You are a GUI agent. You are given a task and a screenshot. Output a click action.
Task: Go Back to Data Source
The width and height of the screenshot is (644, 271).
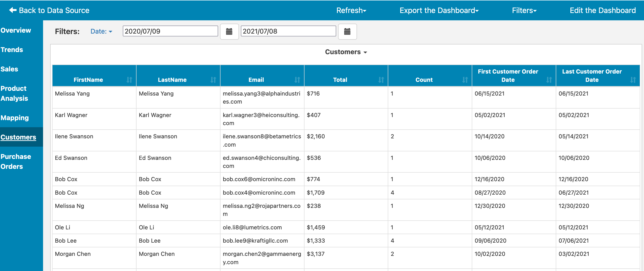pos(49,10)
